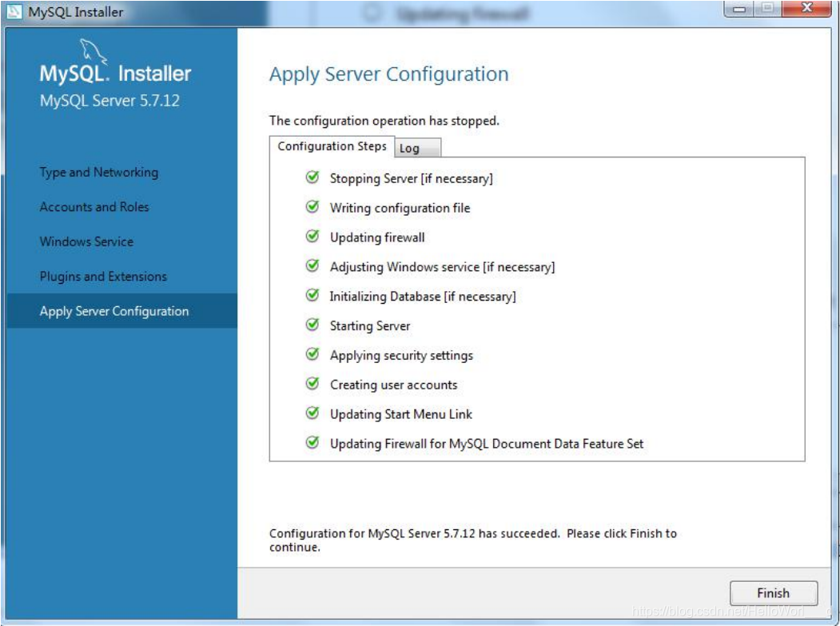Click 'MySQL Server 5.7.12' sidebar subtitle

click(x=109, y=101)
